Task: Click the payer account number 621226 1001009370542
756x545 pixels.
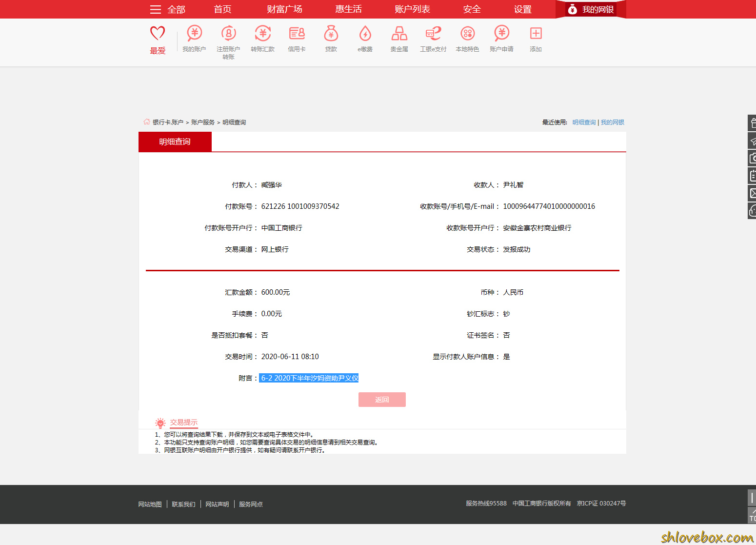Action: (300, 206)
